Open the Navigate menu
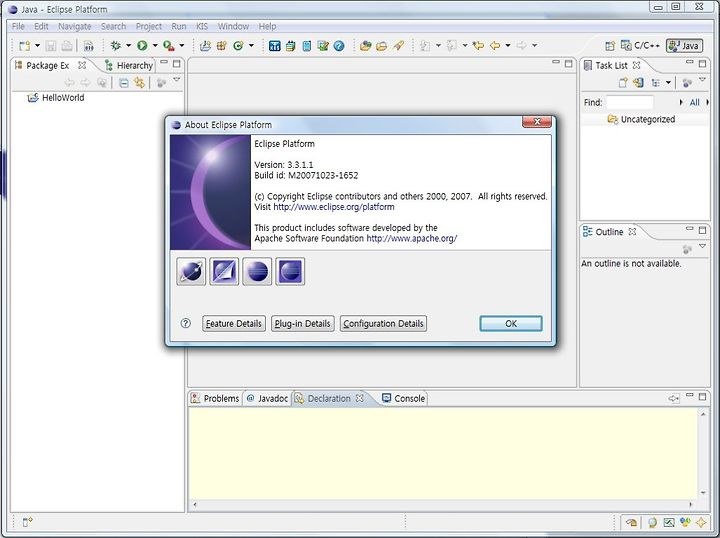The height and width of the screenshot is (538, 720). tap(74, 26)
